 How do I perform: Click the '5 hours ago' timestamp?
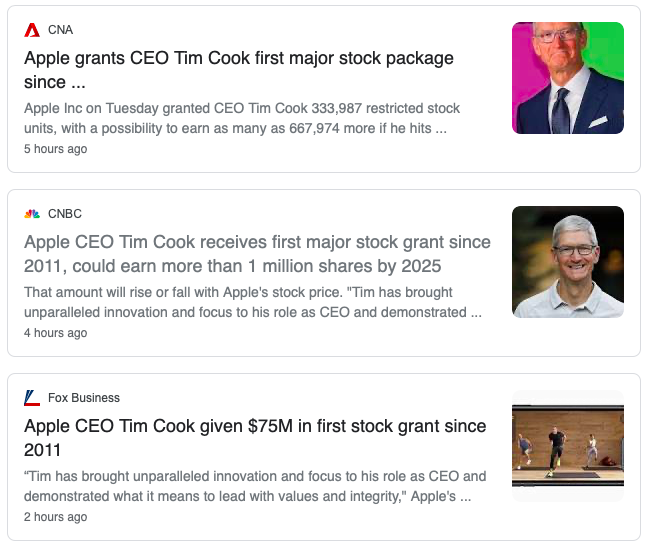55,149
